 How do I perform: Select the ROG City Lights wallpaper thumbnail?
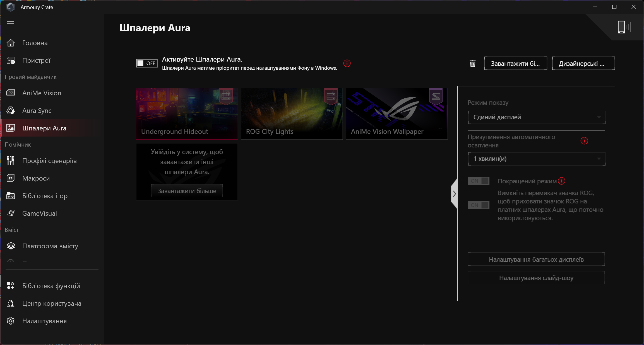292,114
